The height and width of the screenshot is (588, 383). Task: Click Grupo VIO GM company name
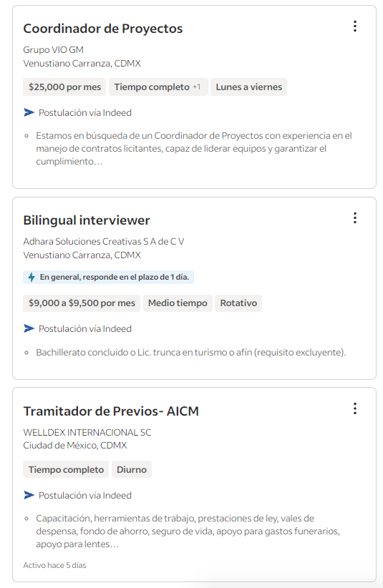click(53, 50)
